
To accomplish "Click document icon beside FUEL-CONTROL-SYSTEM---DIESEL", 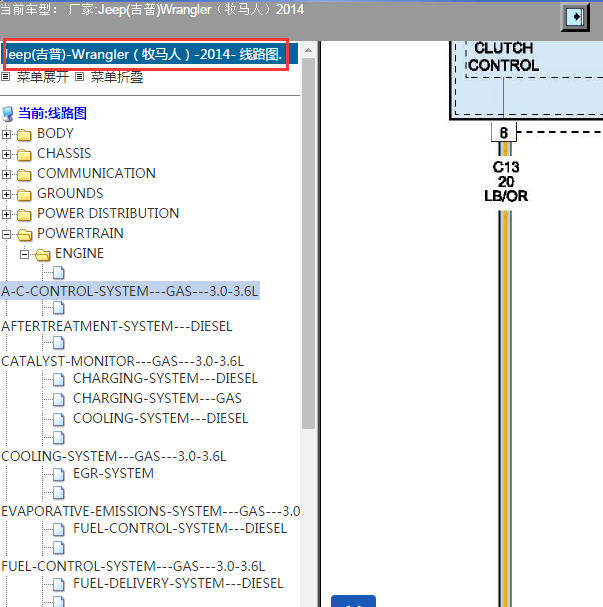I will point(58,529).
